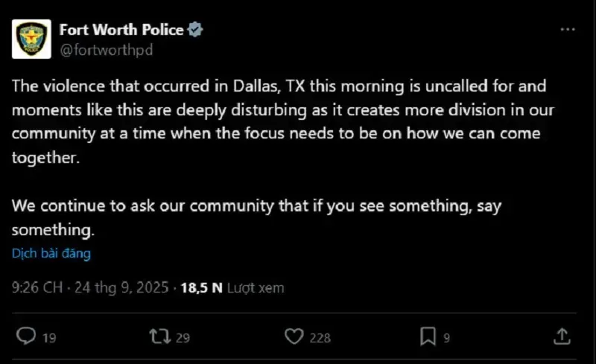Click the 'Dịch bài đăng' translate link
The height and width of the screenshot is (364, 596).
coord(51,253)
